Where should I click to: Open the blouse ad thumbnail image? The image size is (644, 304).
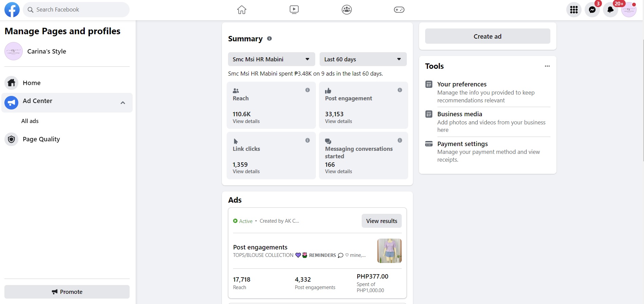click(389, 251)
